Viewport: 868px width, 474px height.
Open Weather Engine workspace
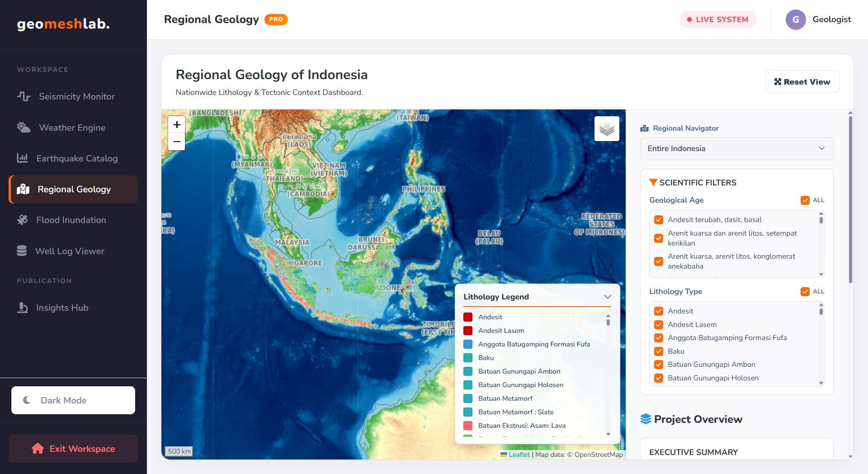click(73, 128)
